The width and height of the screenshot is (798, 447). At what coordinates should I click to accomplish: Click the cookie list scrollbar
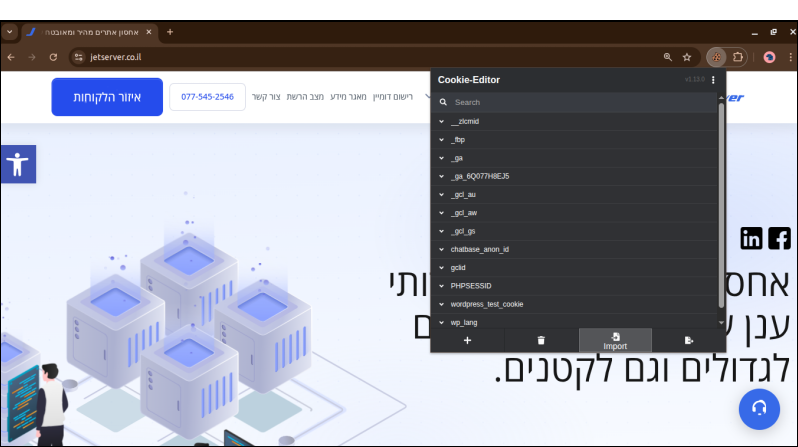tap(721, 205)
